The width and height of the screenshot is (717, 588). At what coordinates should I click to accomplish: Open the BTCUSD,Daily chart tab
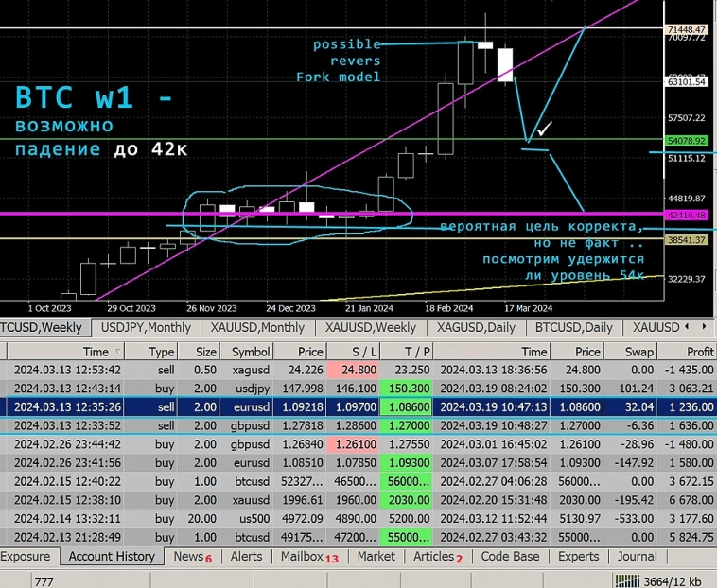tap(573, 327)
